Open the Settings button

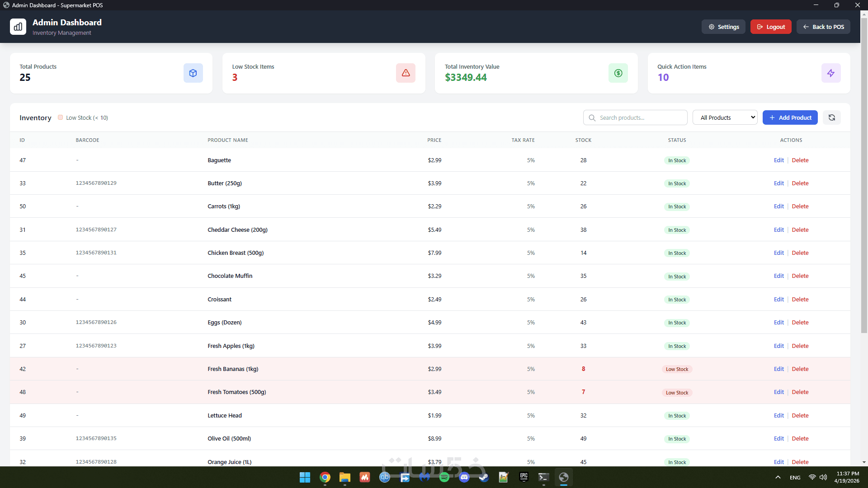click(x=723, y=27)
